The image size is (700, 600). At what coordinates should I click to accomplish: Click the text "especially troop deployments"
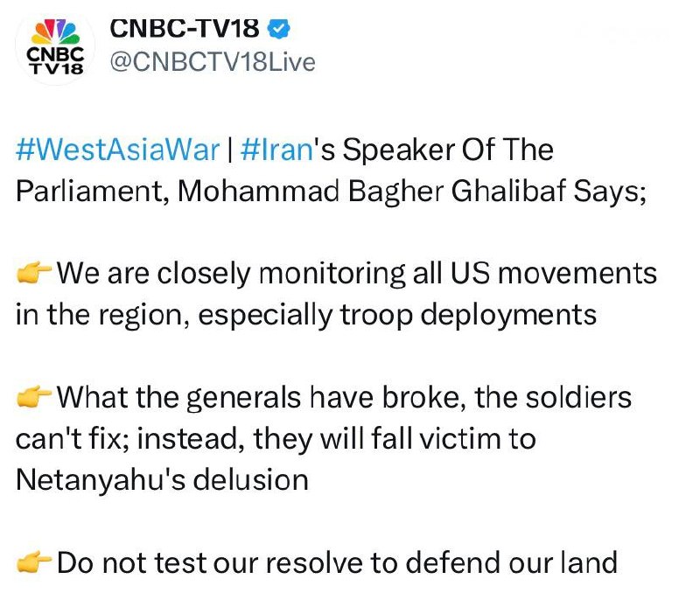[397, 315]
